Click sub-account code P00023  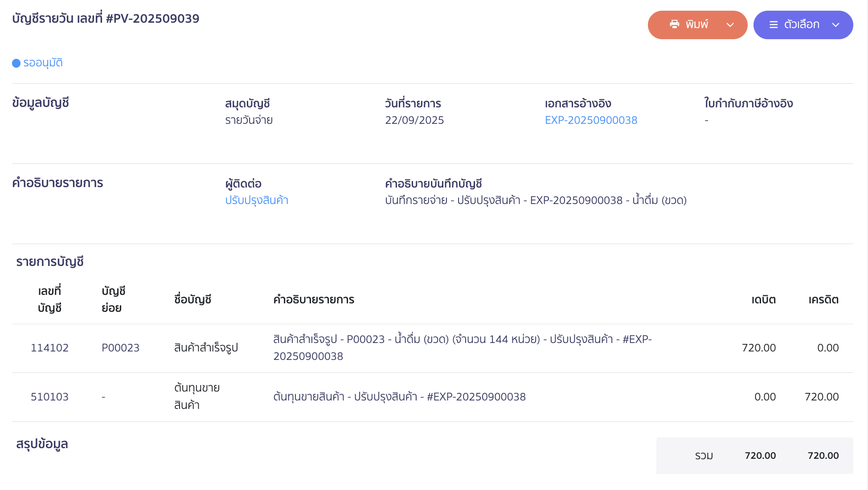click(121, 347)
